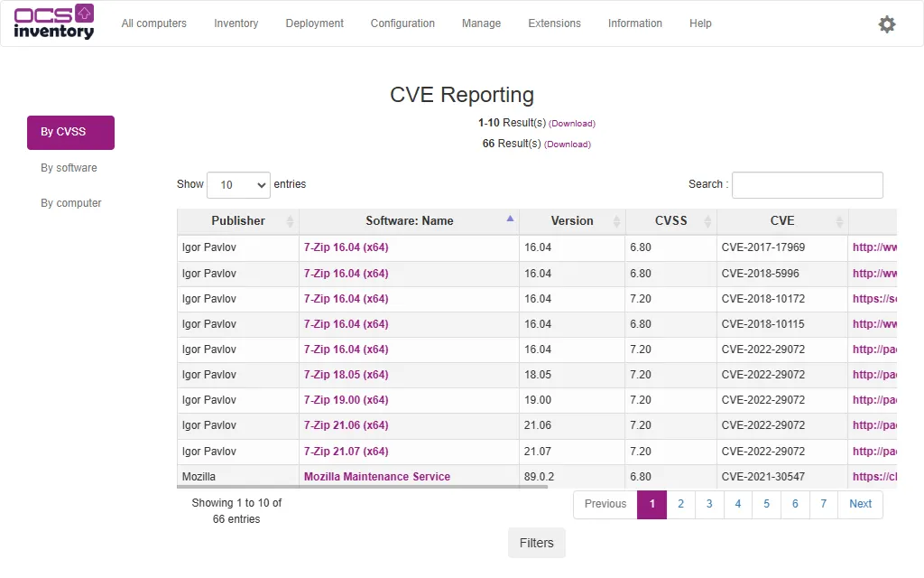
Task: Go to page 4
Action: point(738,504)
